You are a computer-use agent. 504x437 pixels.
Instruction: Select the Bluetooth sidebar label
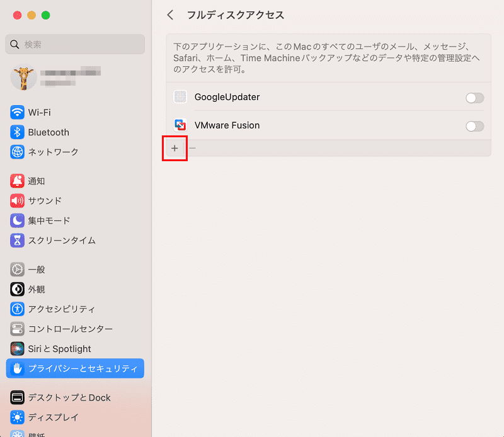pyautogui.click(x=49, y=132)
